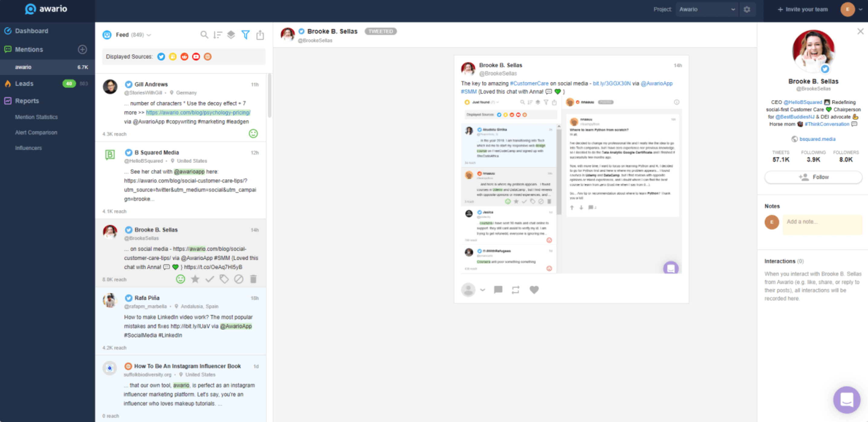868x422 pixels.
Task: Open the B Squared Media mention
Action: (181, 180)
